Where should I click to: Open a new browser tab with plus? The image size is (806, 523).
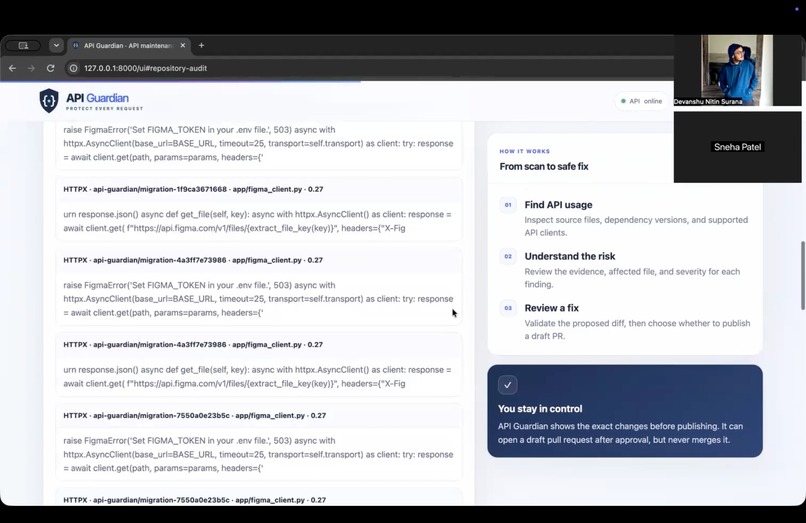(202, 45)
